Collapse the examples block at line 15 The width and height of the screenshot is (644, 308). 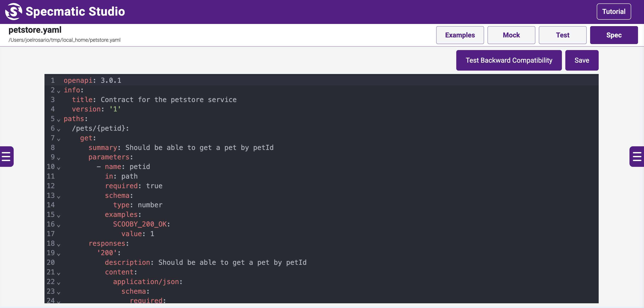(59, 216)
